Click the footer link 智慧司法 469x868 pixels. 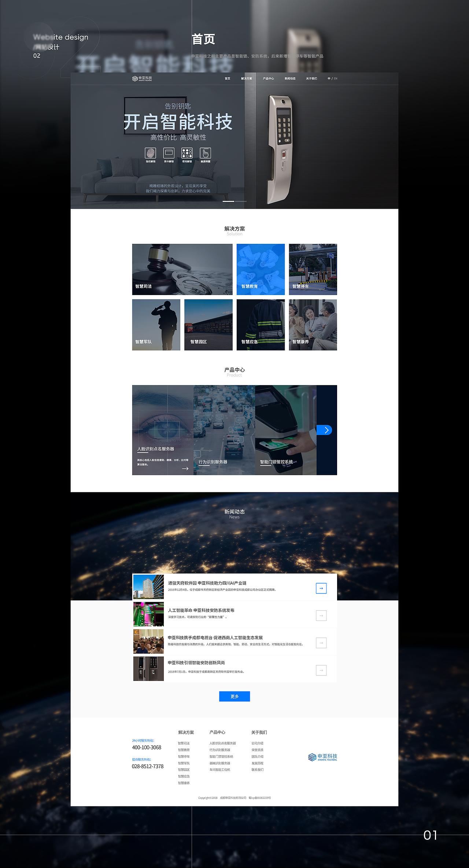click(x=184, y=743)
